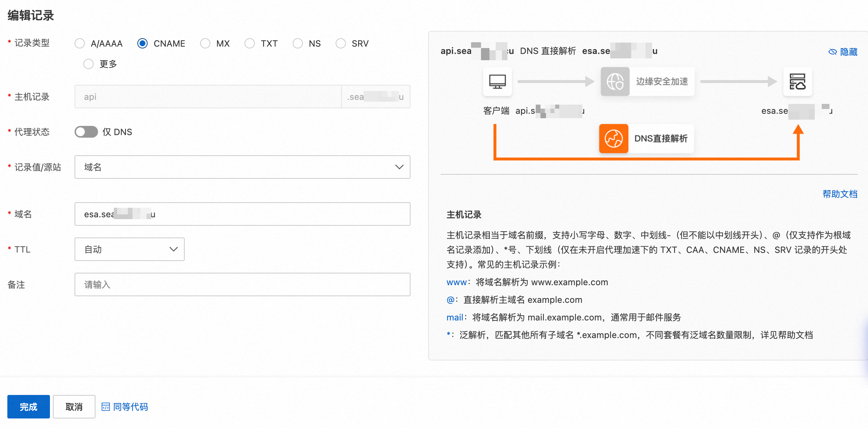
Task: Toggle the 代理状态 proxy switch
Action: click(x=86, y=132)
